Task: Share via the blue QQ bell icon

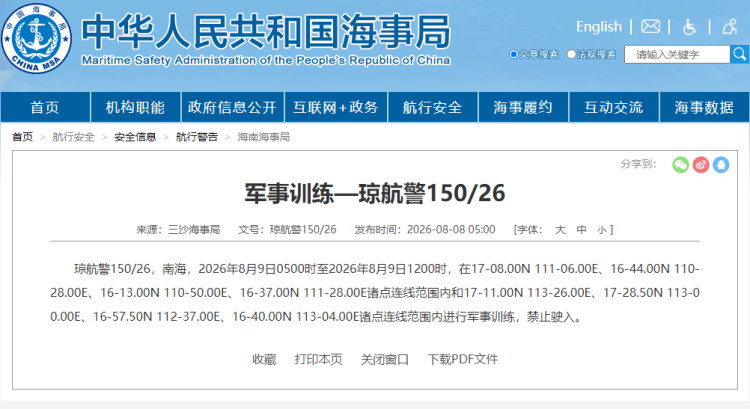Action: 721,165
